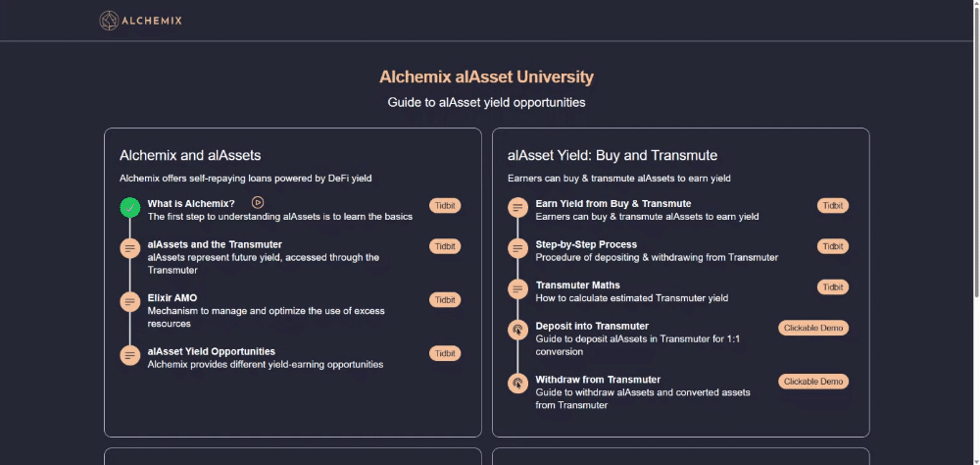Open the Step-by-Step Process lesson title
Screen dimensions: 980x465
[586, 244]
